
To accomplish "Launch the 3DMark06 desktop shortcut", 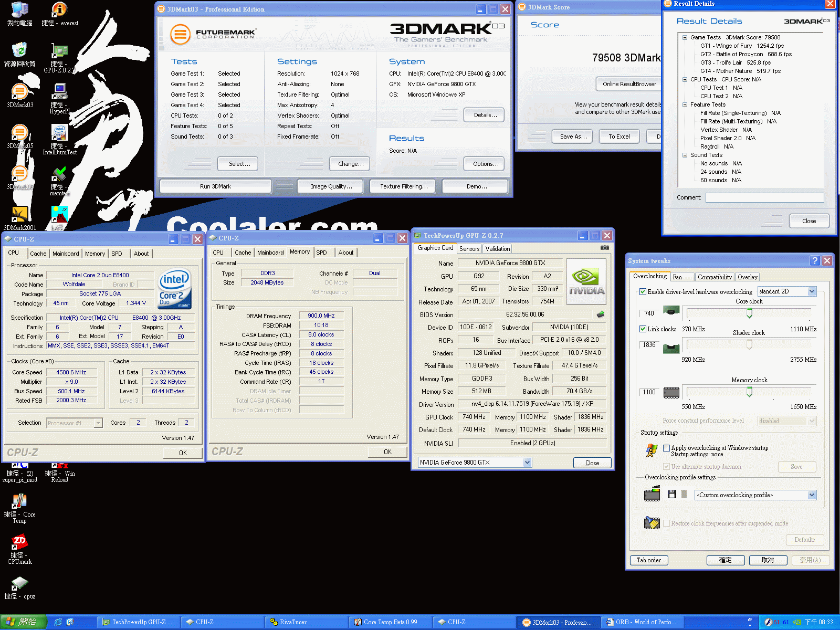I will click(x=19, y=177).
